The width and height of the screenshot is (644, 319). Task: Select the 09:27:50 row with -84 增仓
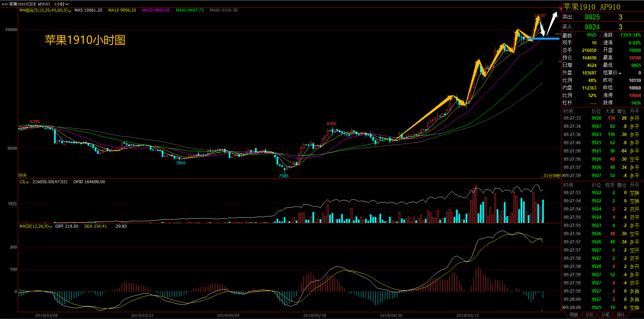pyautogui.click(x=602, y=151)
